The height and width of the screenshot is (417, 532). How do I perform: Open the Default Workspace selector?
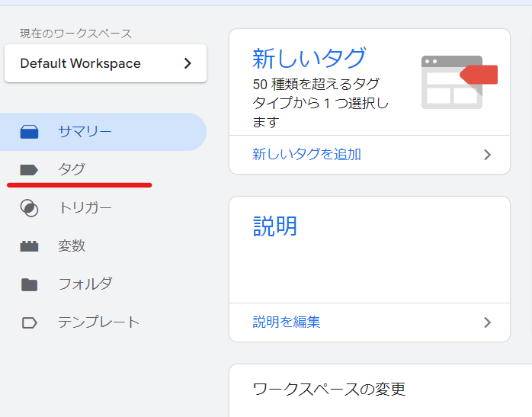tap(104, 63)
